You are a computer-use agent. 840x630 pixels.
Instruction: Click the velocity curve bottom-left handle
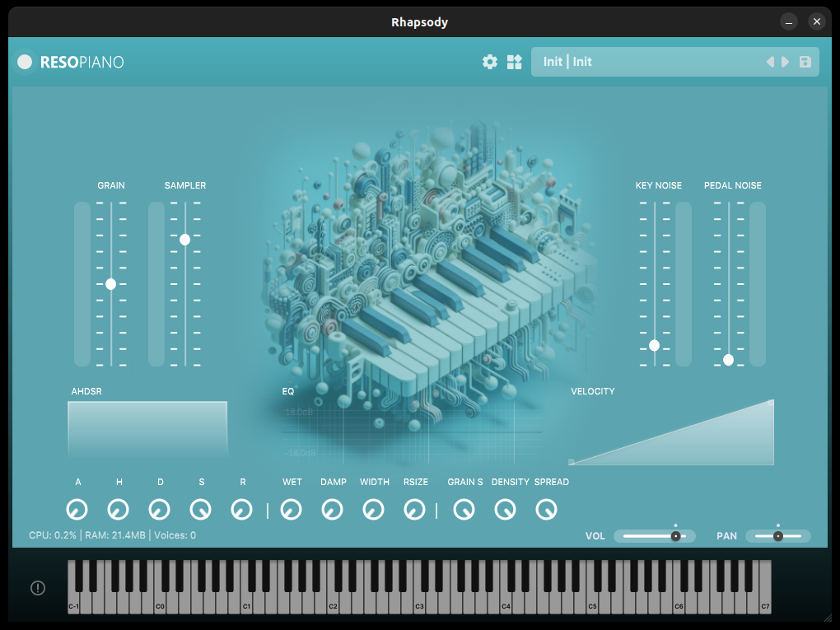click(x=571, y=462)
